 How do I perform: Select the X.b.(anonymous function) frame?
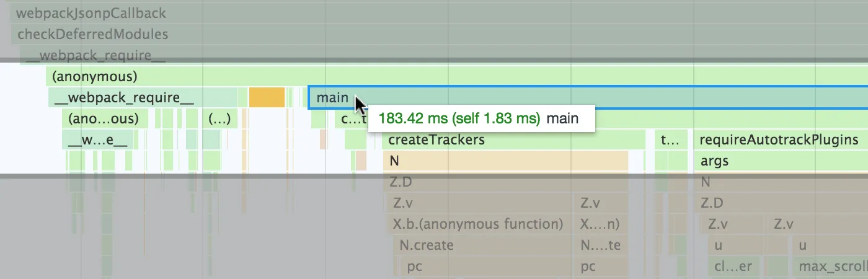click(x=478, y=224)
